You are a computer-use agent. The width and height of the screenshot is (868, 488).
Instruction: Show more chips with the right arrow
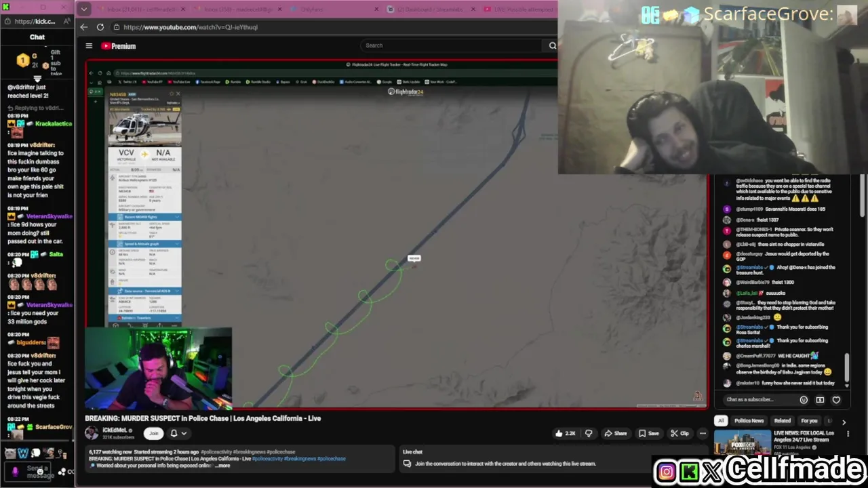[844, 422]
